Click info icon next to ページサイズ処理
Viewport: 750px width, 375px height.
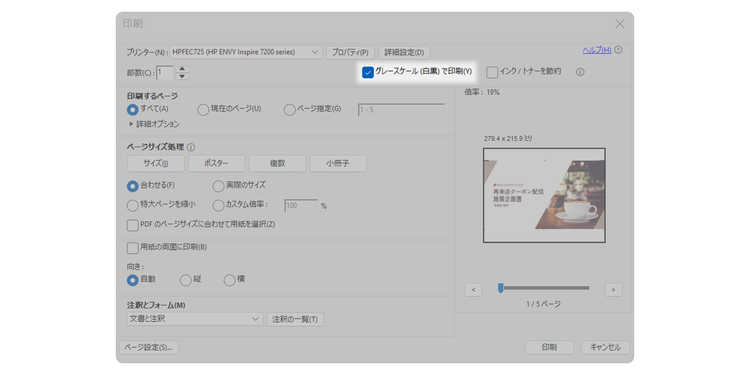pos(191,147)
